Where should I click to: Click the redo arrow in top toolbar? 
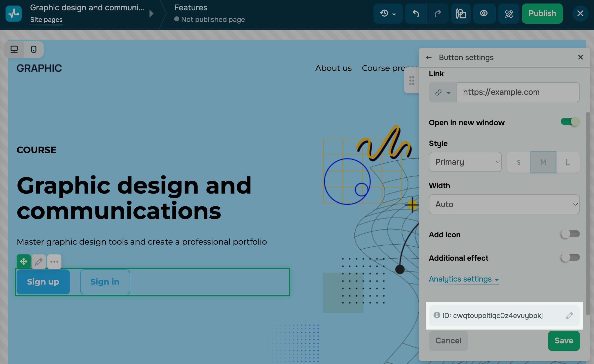pos(438,14)
